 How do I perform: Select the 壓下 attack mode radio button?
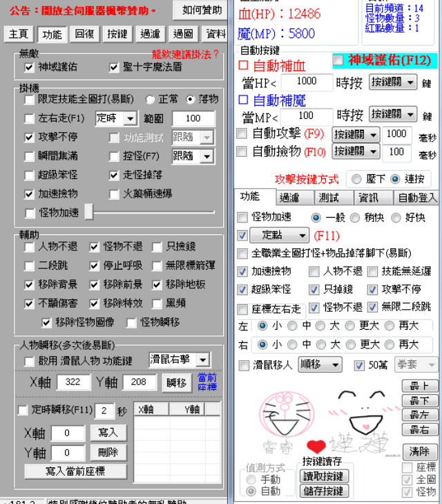click(356, 179)
